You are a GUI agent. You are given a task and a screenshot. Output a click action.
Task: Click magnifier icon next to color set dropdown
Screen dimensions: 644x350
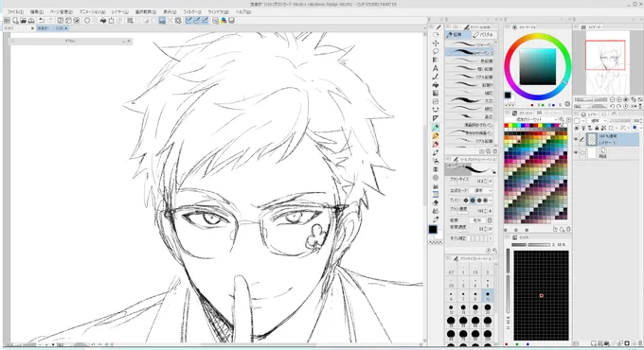pyautogui.click(x=562, y=119)
